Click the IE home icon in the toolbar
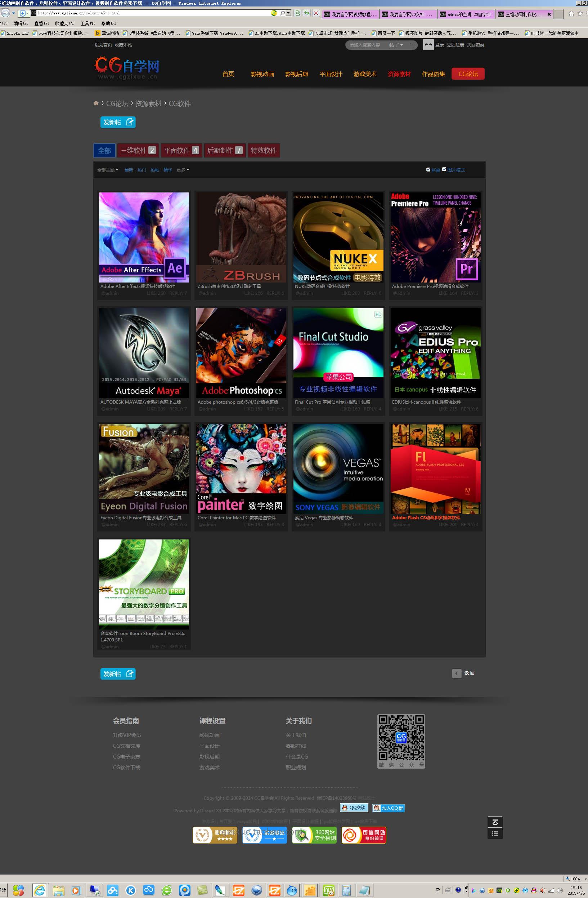The width and height of the screenshot is (588, 898). [571, 14]
